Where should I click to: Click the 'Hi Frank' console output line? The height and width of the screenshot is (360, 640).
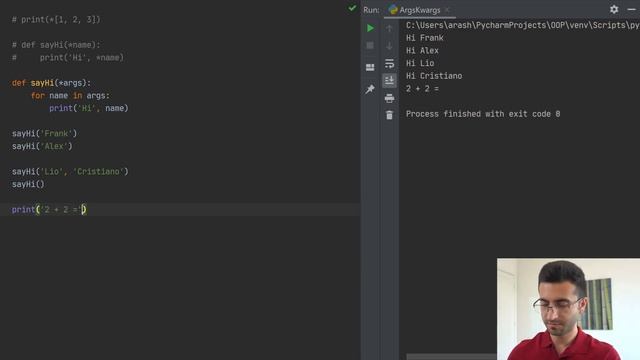424,38
